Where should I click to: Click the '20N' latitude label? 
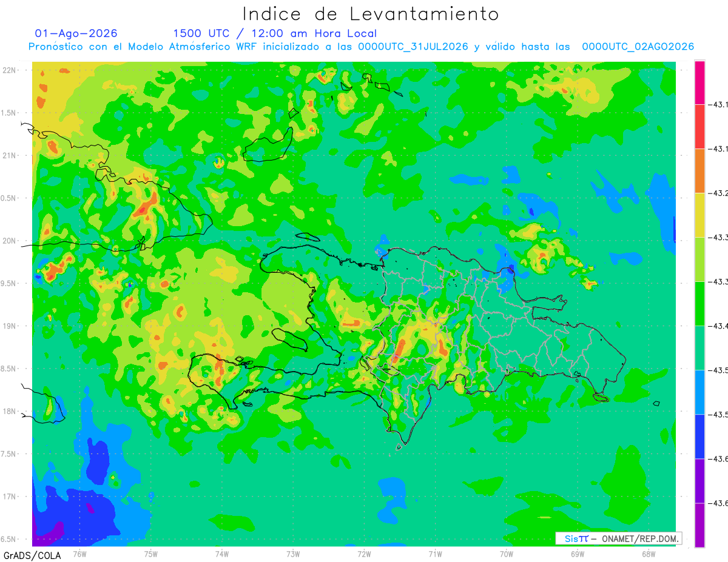coord(10,241)
